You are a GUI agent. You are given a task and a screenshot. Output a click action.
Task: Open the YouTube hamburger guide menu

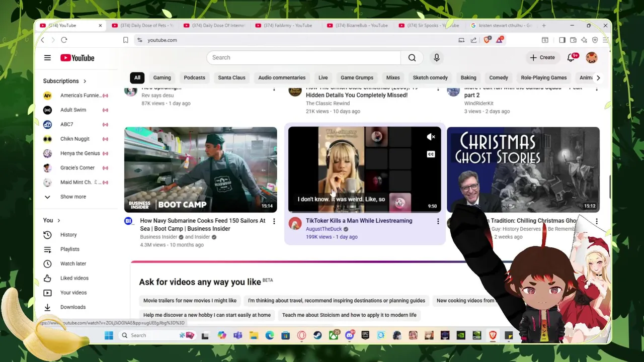47,58
